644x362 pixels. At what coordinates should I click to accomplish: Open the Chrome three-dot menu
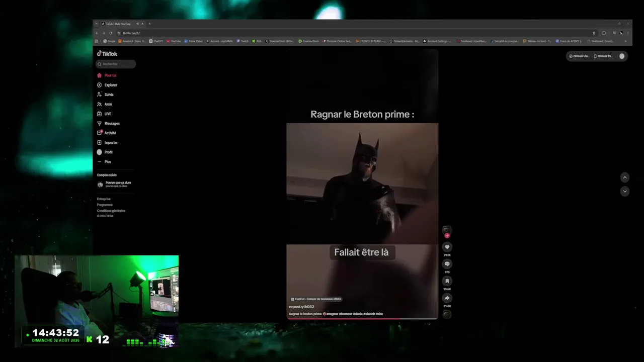pos(628,33)
